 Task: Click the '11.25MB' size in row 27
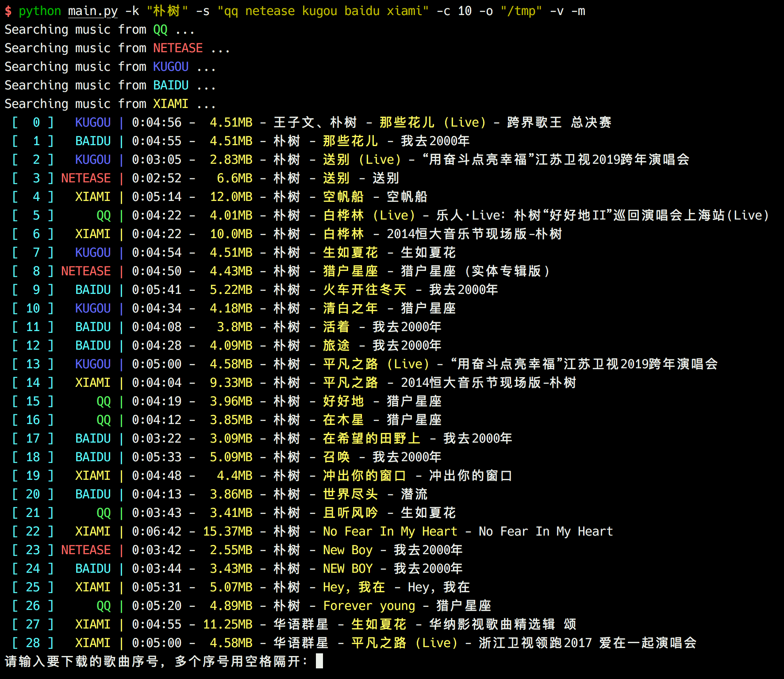(x=227, y=624)
